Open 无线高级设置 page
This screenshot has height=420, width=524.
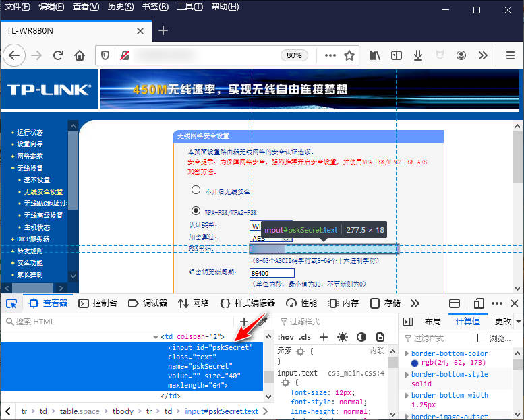click(43, 216)
